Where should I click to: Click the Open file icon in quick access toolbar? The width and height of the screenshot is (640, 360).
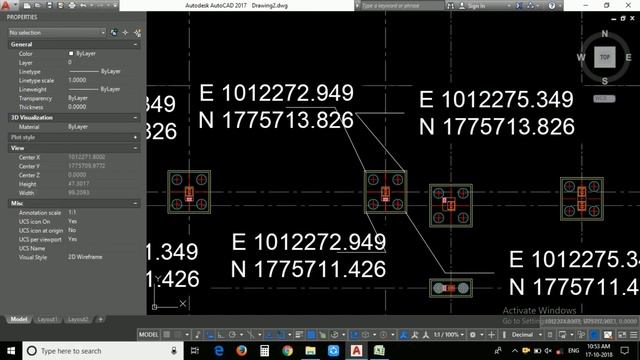point(38,5)
